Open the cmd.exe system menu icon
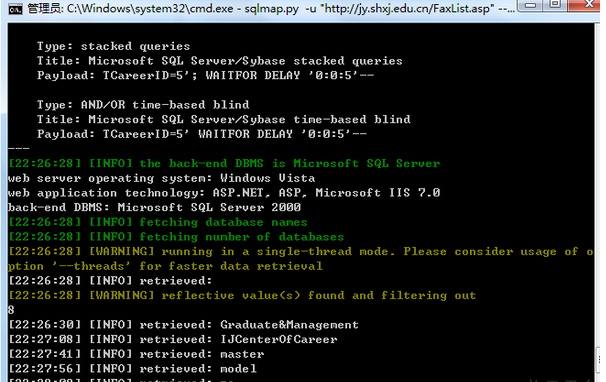 [15, 9]
